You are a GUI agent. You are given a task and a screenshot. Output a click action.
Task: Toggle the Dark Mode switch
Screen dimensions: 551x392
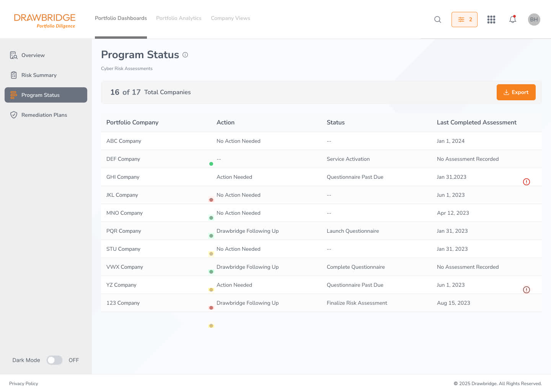(54, 360)
